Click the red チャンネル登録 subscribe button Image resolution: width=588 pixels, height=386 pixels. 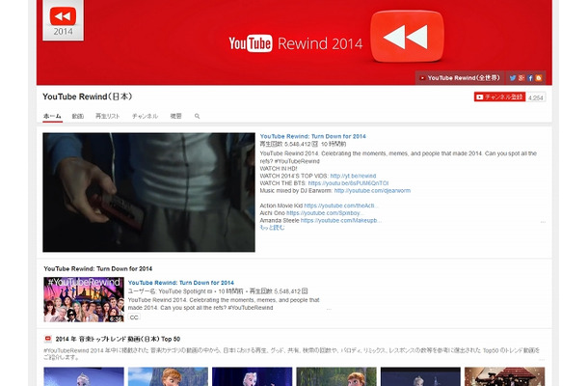(x=499, y=96)
